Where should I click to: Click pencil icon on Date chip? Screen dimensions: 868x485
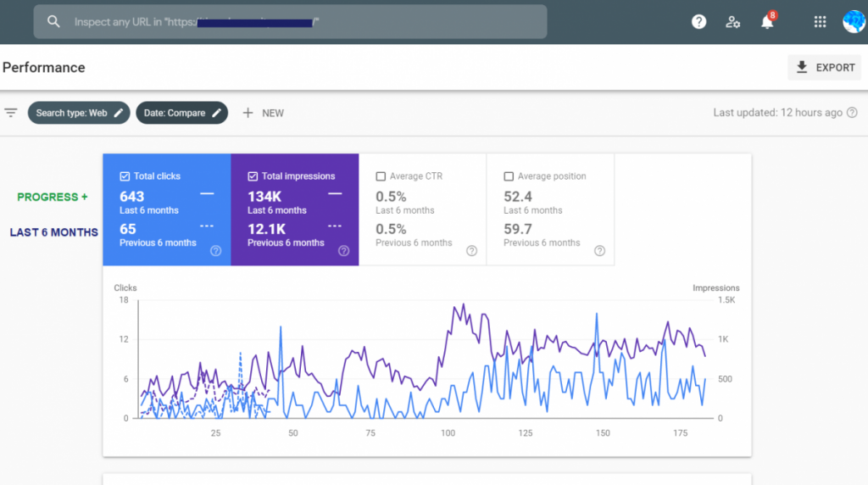pos(216,113)
